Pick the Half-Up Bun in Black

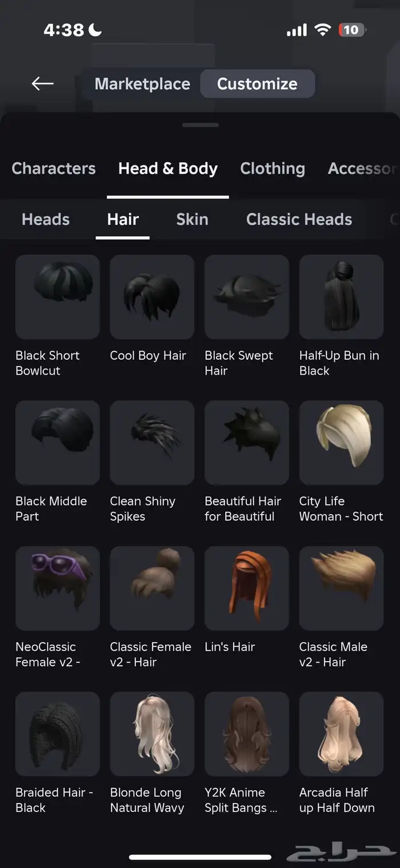(x=341, y=297)
